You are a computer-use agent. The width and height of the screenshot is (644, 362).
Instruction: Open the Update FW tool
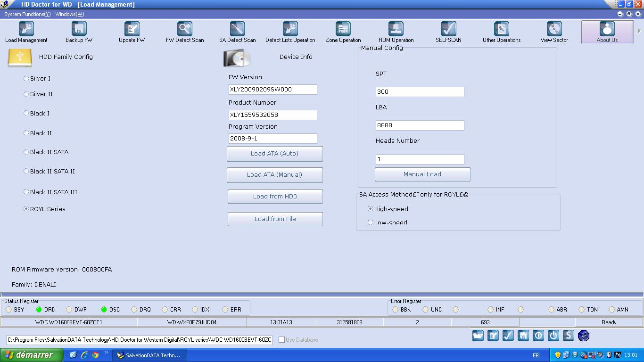click(132, 32)
